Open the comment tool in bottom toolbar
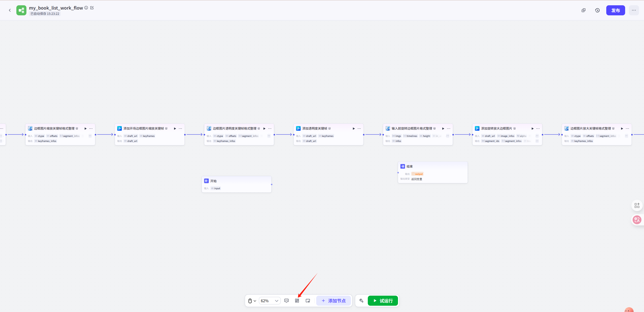This screenshot has width=644, height=312. (x=286, y=301)
